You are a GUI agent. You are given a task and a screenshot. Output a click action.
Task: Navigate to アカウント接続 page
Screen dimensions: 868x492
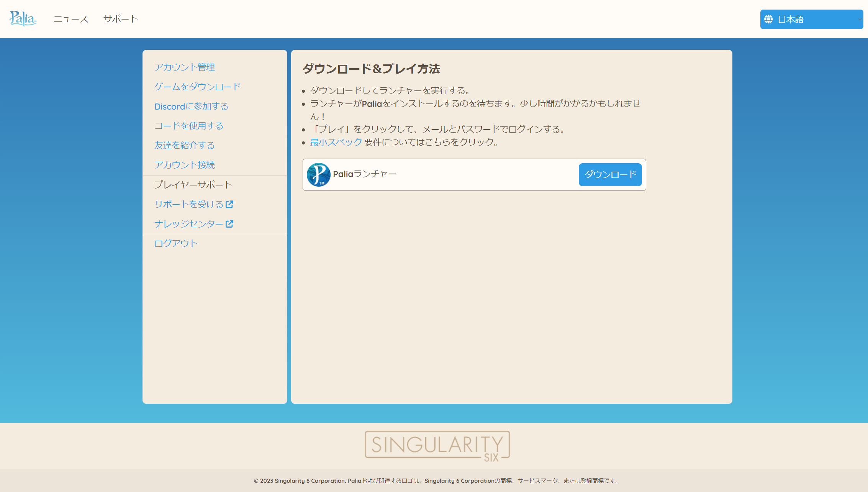185,165
